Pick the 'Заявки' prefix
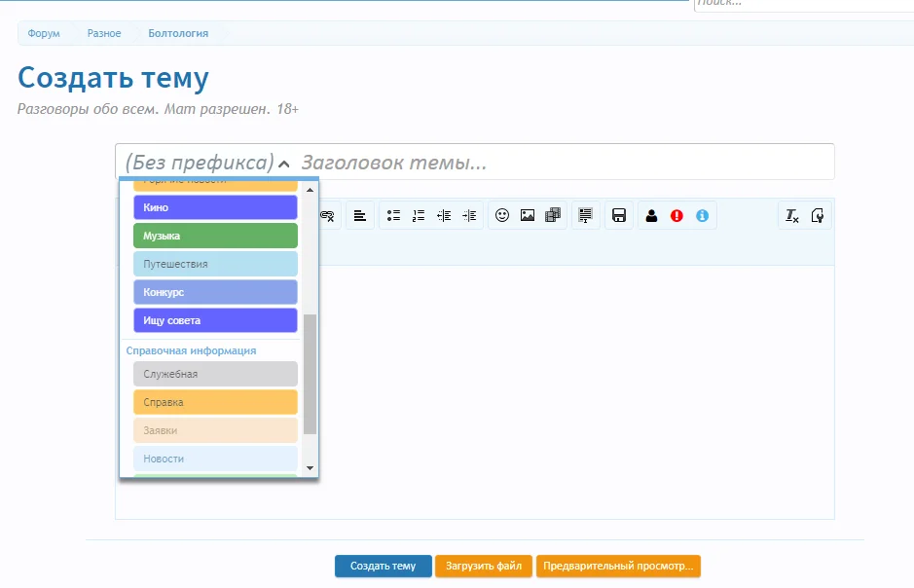Screen dimensions: 914x588 [216, 430]
